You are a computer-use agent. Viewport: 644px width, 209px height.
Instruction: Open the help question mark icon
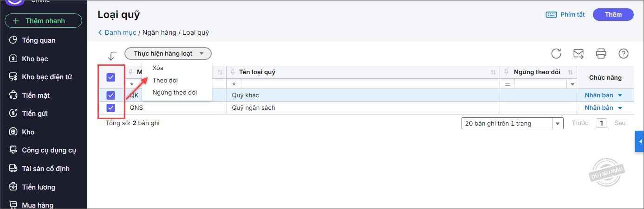click(x=624, y=54)
